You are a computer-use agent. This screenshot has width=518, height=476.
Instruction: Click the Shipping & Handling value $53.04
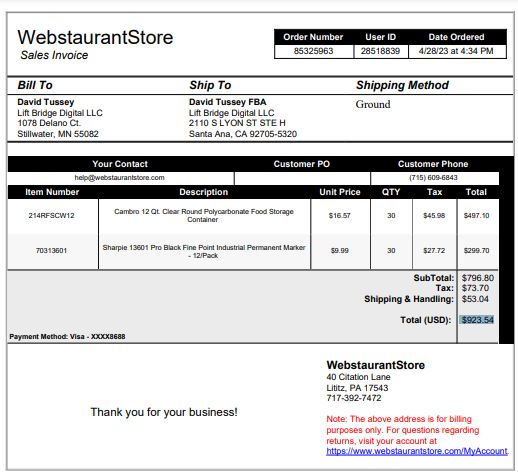click(475, 299)
